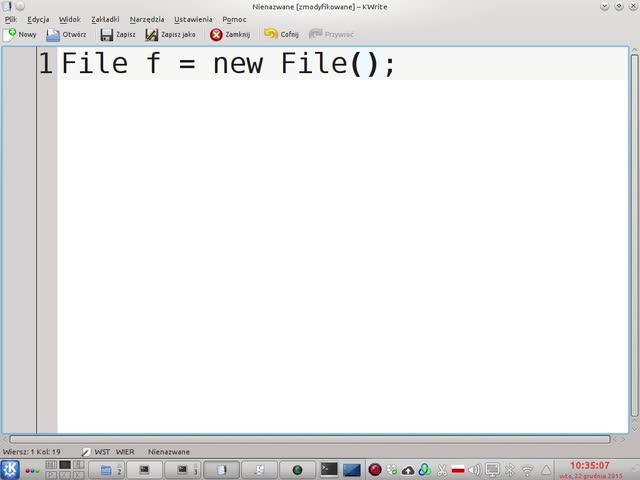Screen dimensions: 640x480
Task: Click the red record tray icon
Action: pyautogui.click(x=375, y=470)
